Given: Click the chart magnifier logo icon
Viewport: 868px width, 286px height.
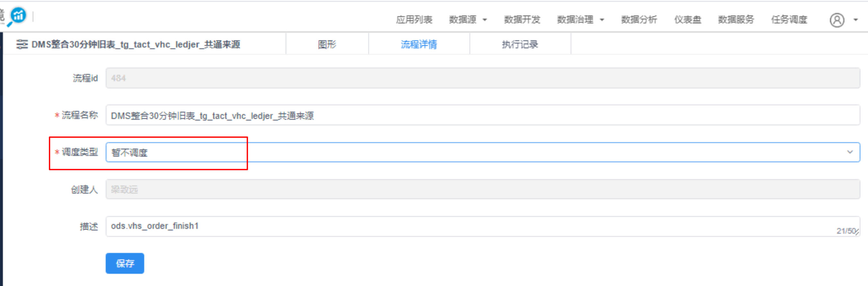Looking at the screenshot, I should (17, 16).
